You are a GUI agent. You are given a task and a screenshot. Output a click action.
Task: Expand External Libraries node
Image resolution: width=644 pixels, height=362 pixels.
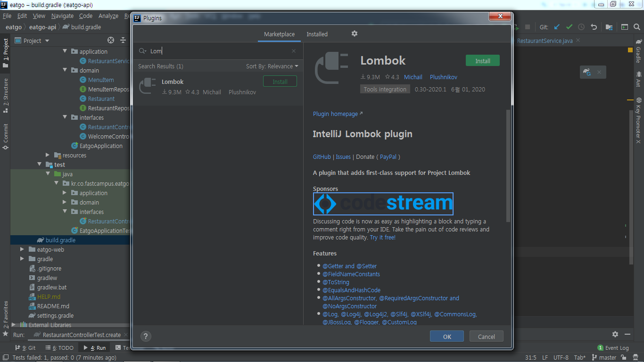pos(14,325)
